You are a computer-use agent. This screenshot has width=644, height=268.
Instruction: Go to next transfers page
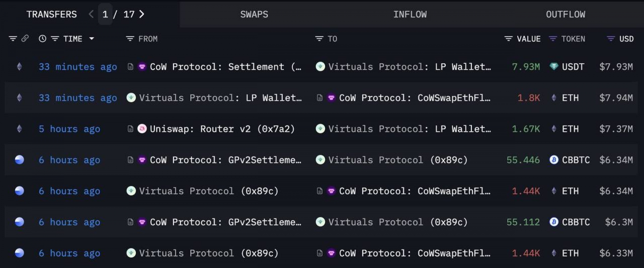[x=142, y=14]
